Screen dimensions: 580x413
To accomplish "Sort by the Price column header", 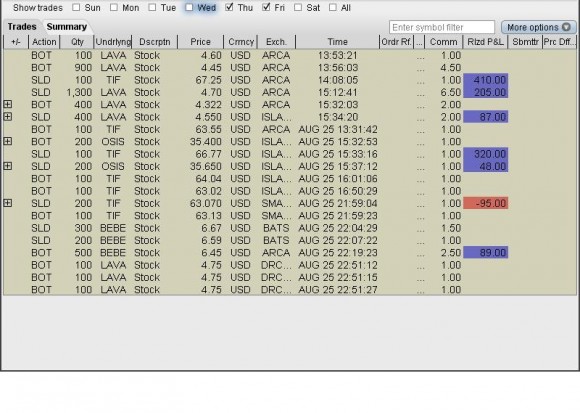I will click(200, 42).
